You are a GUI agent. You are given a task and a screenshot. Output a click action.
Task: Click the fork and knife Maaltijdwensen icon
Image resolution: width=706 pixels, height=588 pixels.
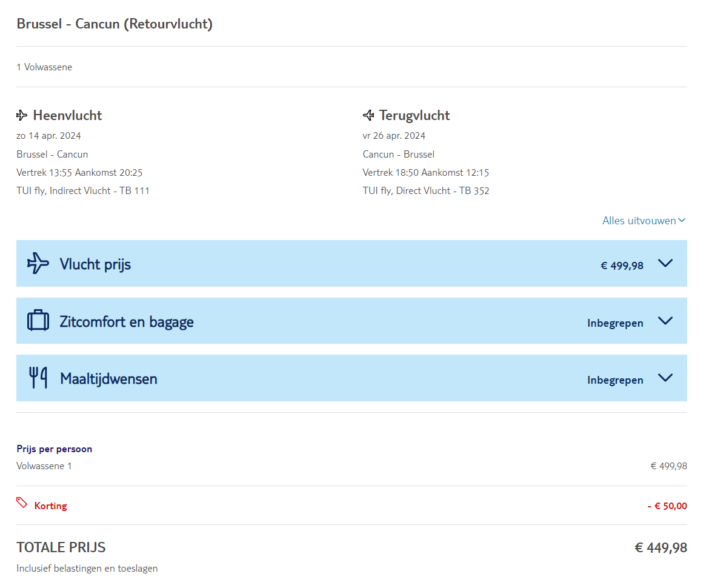pos(38,378)
